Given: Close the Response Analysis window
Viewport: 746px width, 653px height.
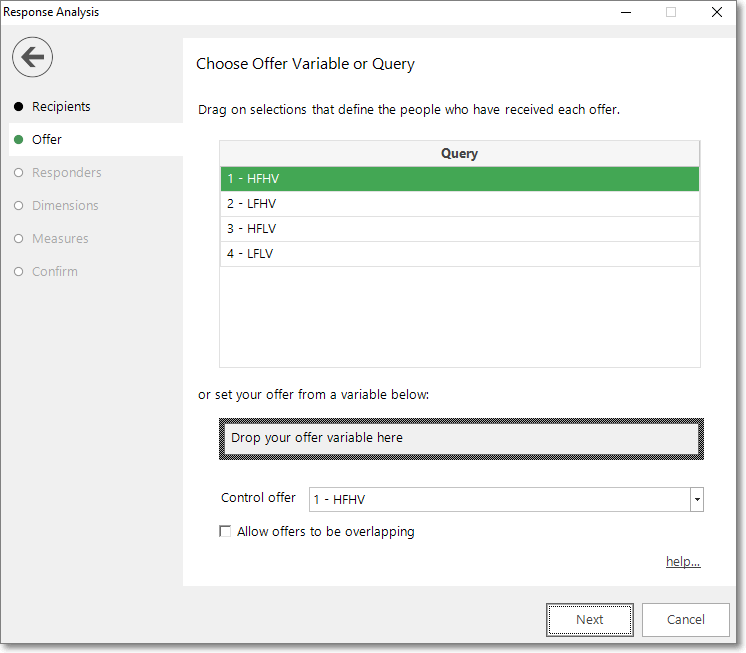Looking at the screenshot, I should click(x=717, y=12).
